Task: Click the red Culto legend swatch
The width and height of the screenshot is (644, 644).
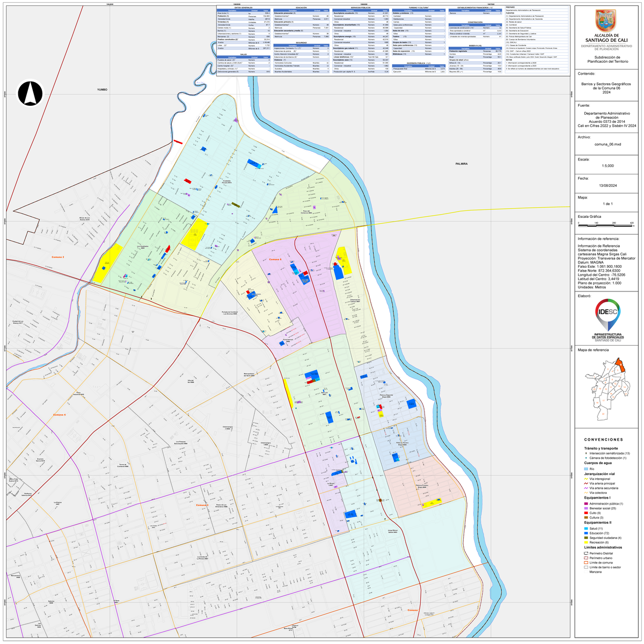Action: (586, 513)
